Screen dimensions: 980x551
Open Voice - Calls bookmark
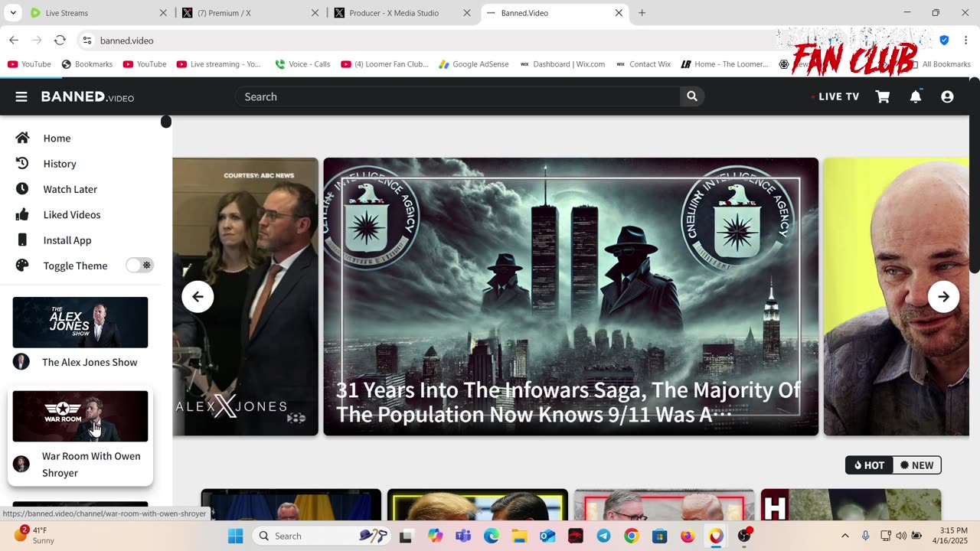coord(302,64)
